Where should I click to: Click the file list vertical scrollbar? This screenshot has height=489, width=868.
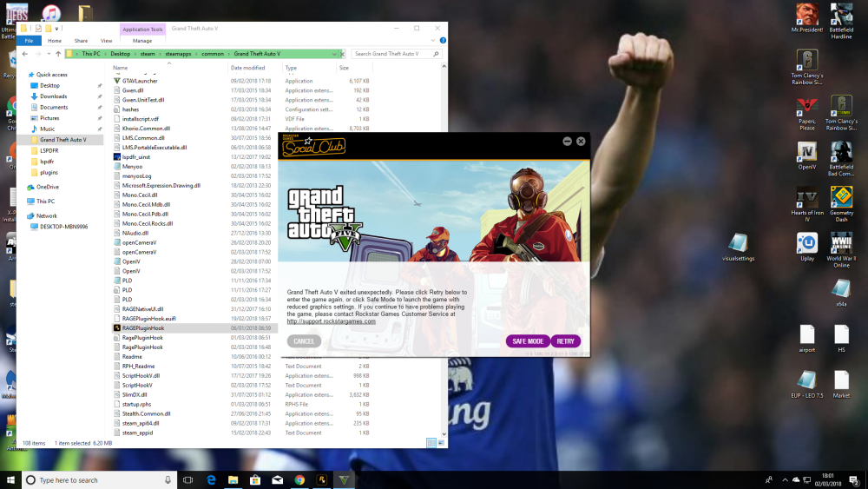444,250
